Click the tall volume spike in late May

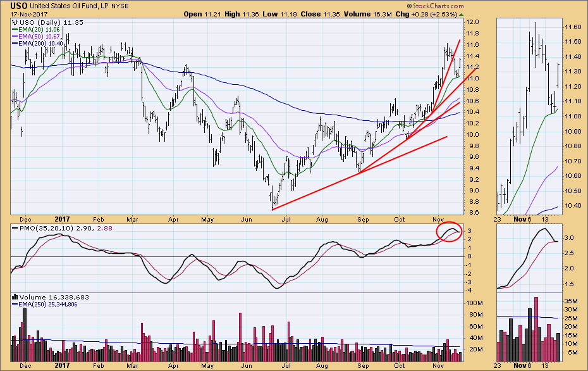click(240, 337)
